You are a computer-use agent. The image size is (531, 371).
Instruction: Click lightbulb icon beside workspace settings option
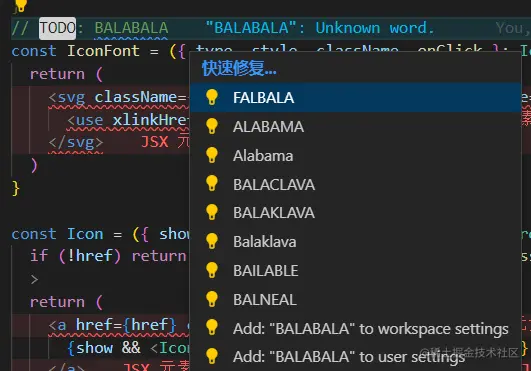point(212,327)
